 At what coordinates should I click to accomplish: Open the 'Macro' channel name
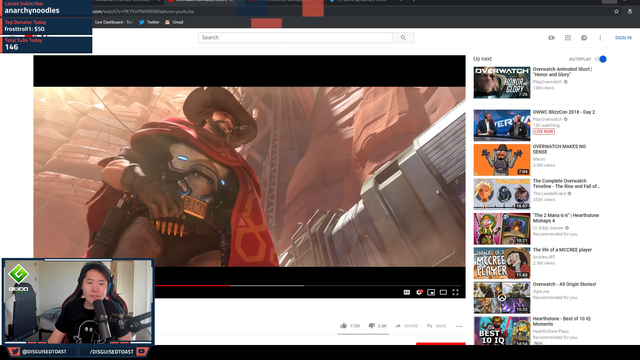click(539, 159)
